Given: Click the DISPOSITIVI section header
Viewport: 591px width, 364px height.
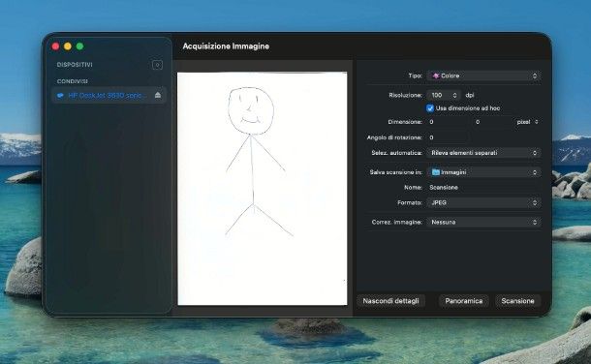Looking at the screenshot, I should click(x=75, y=65).
